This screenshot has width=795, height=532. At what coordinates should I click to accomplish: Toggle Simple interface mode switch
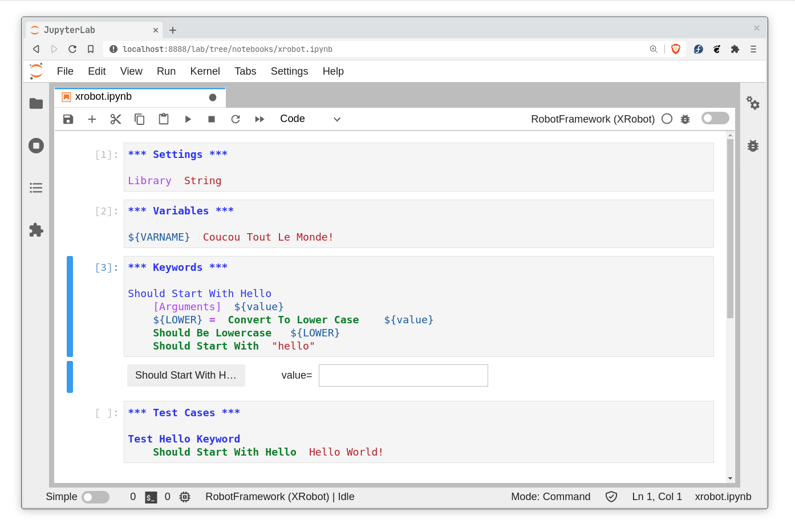96,497
